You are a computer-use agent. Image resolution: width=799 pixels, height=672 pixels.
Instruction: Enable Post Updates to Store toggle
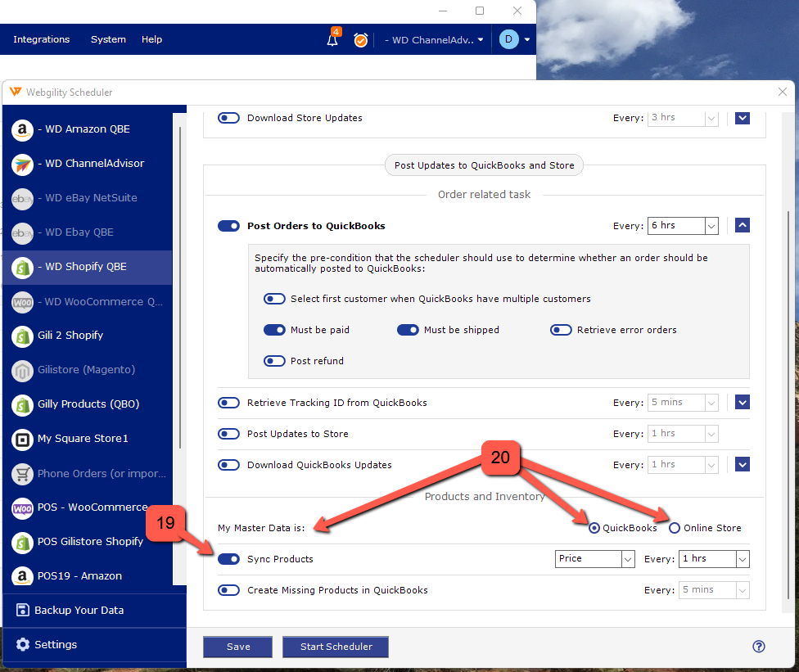click(228, 434)
